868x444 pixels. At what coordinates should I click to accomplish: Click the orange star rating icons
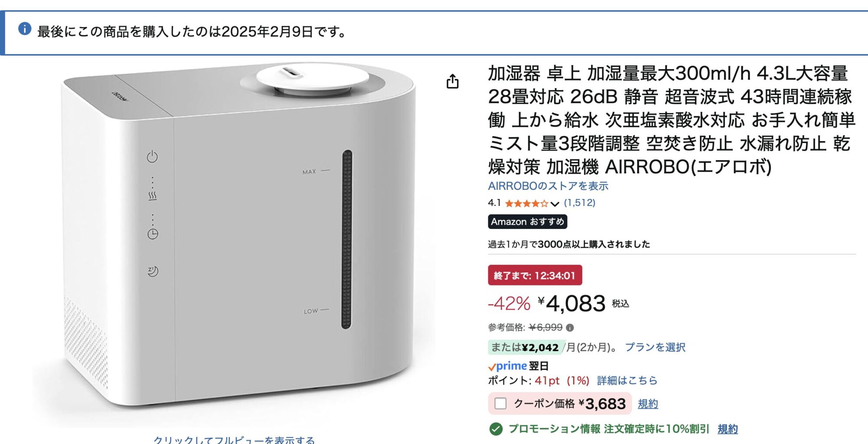click(526, 203)
